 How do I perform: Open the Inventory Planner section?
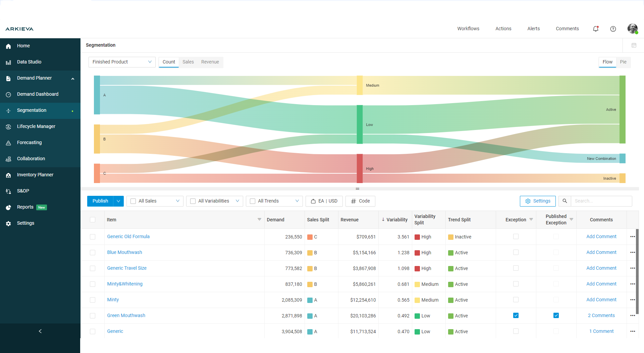click(x=35, y=175)
